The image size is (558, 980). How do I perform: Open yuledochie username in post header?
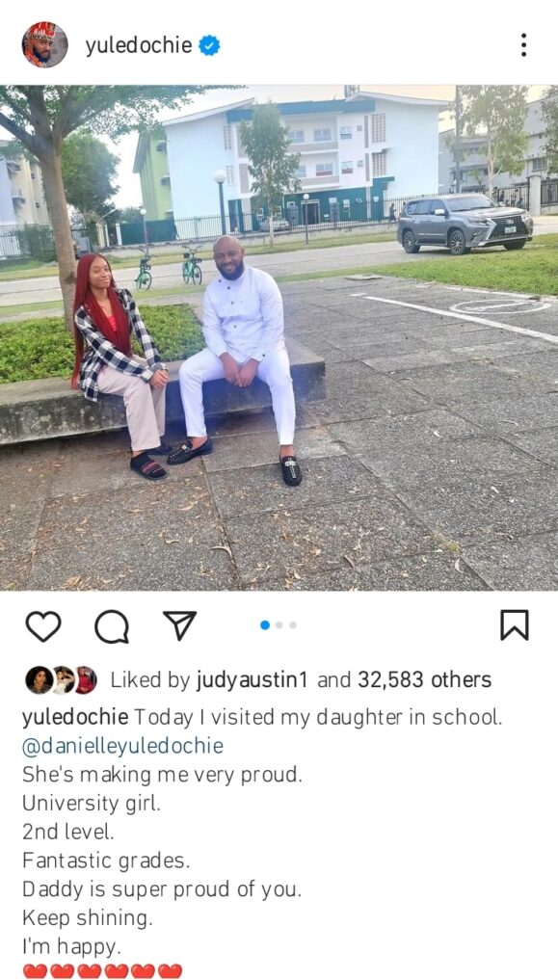(139, 46)
